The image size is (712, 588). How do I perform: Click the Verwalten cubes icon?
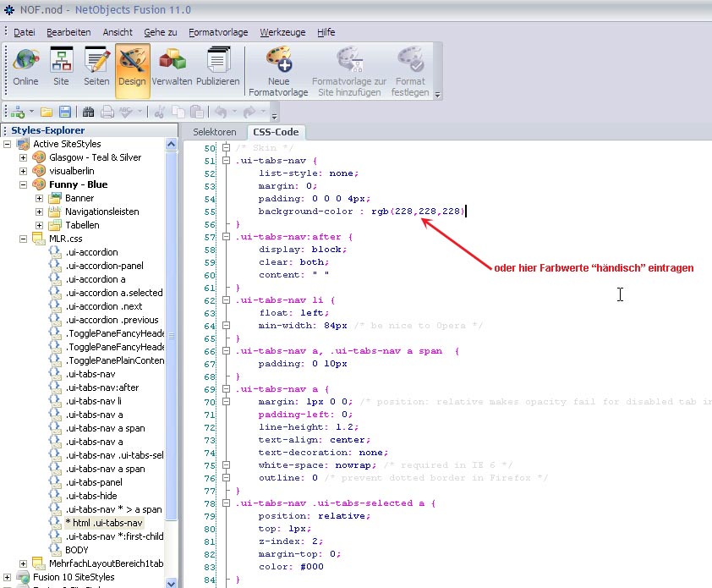click(172, 69)
